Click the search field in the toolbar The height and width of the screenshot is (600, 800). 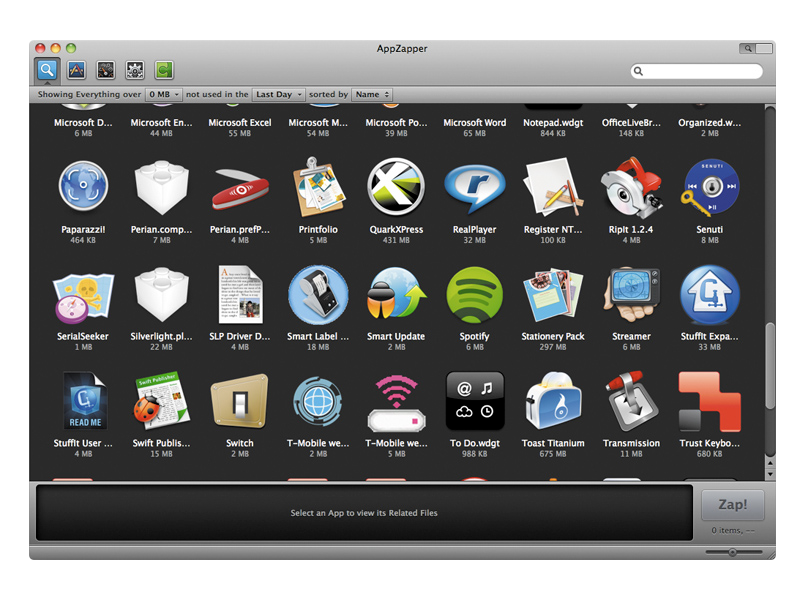[697, 71]
